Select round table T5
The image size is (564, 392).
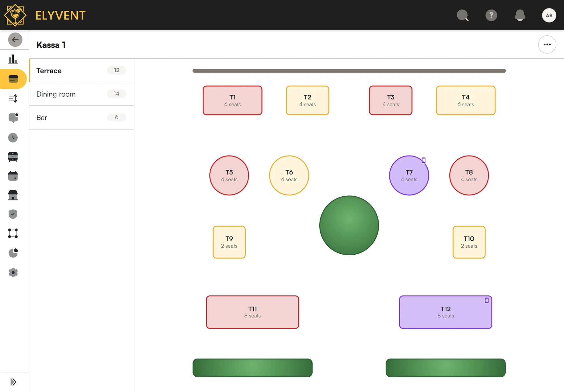point(229,175)
